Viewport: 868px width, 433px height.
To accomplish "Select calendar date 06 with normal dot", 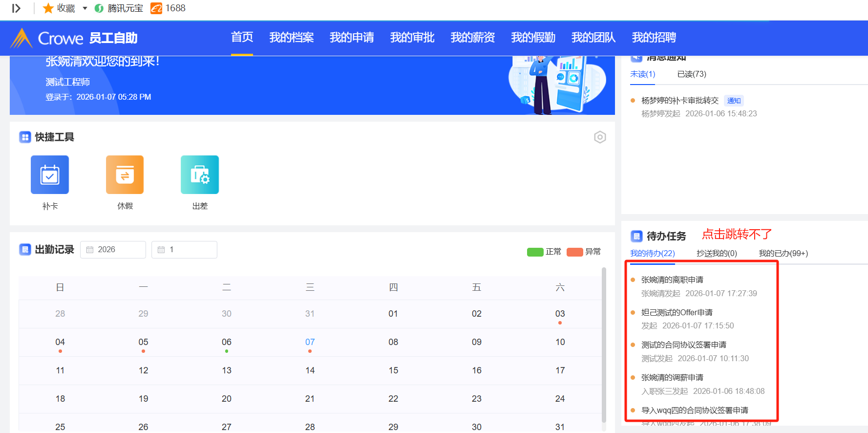I will tap(227, 342).
